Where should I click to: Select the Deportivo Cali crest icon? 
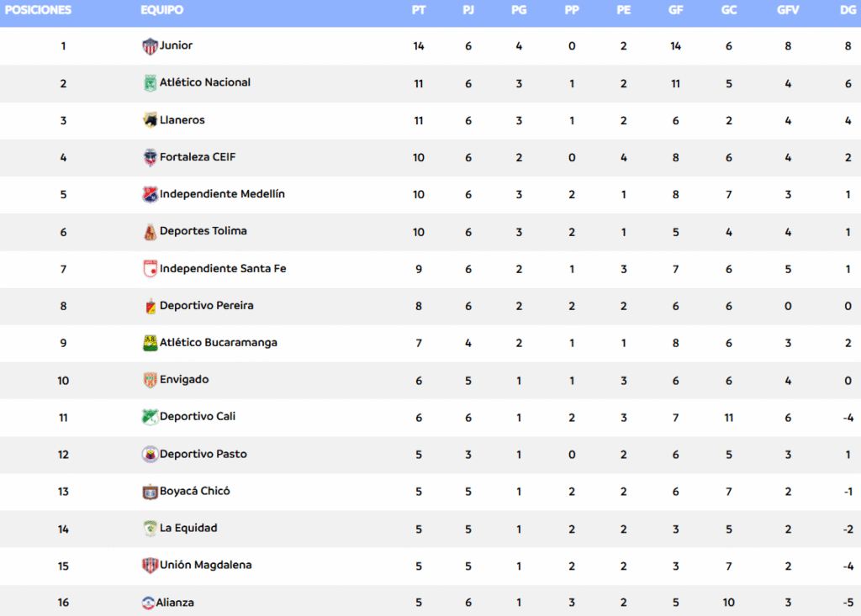pos(150,417)
